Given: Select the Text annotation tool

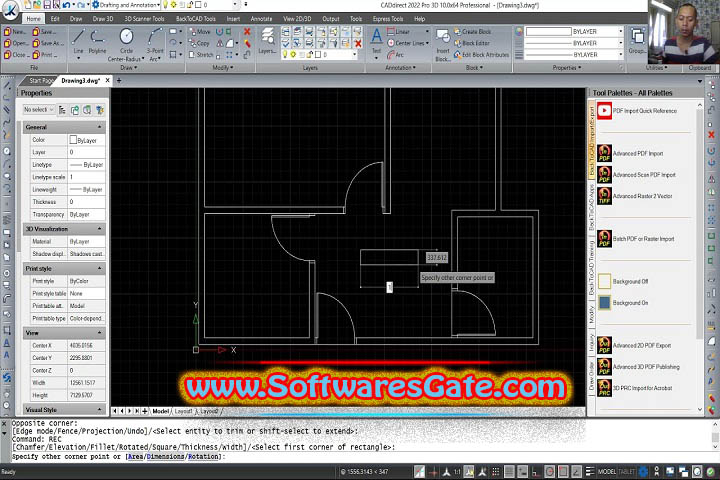Looking at the screenshot, I should (x=377, y=41).
